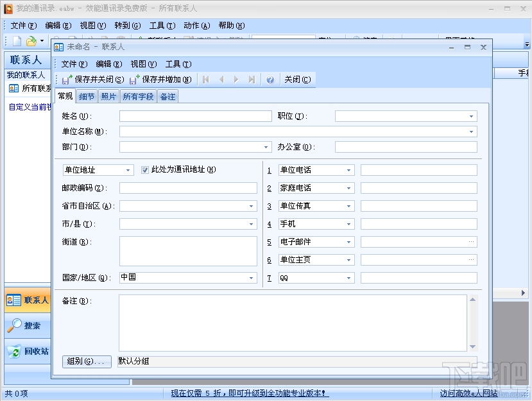Click the 组别(G)... group button
Image resolution: width=532 pixels, height=401 pixels.
(x=86, y=361)
